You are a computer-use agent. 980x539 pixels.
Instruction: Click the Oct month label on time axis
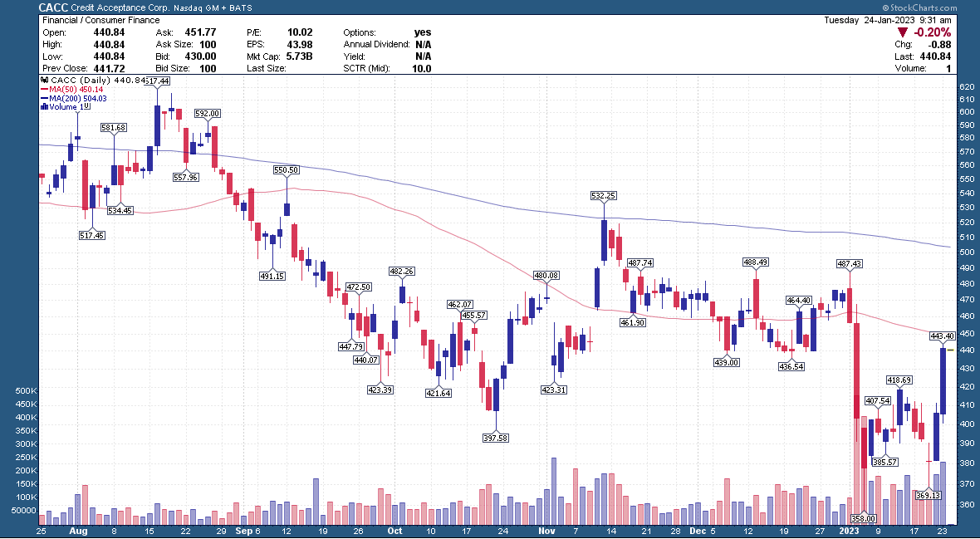[x=394, y=531]
